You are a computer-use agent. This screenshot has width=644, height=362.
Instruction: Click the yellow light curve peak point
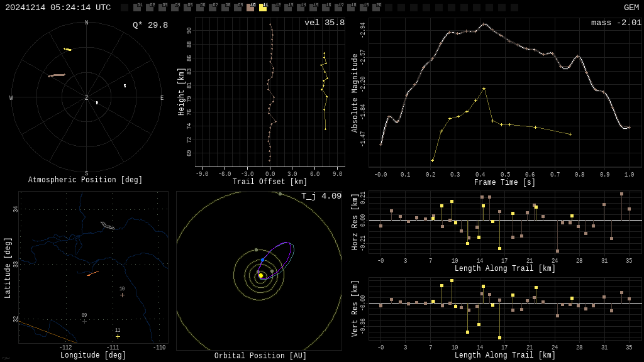coord(484,88)
